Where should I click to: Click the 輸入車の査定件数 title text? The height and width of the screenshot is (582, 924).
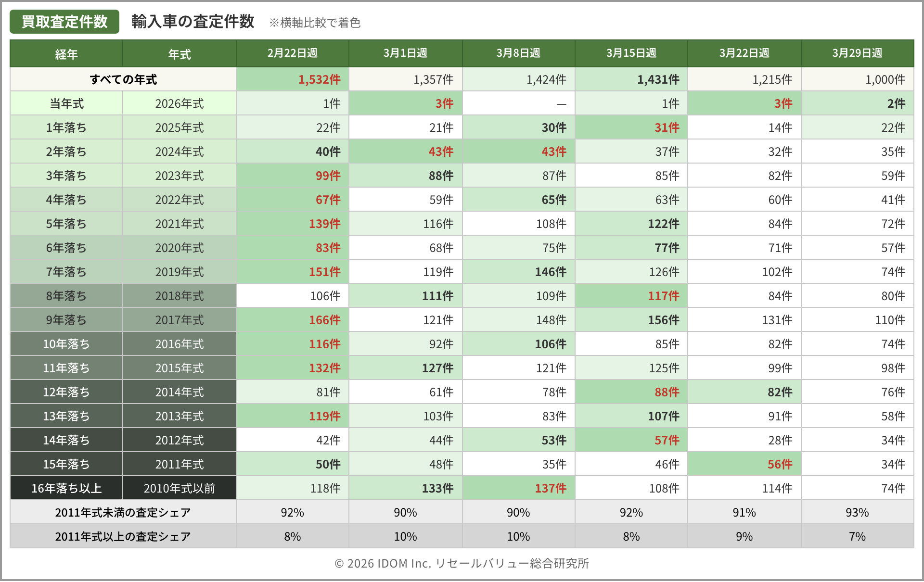(192, 22)
